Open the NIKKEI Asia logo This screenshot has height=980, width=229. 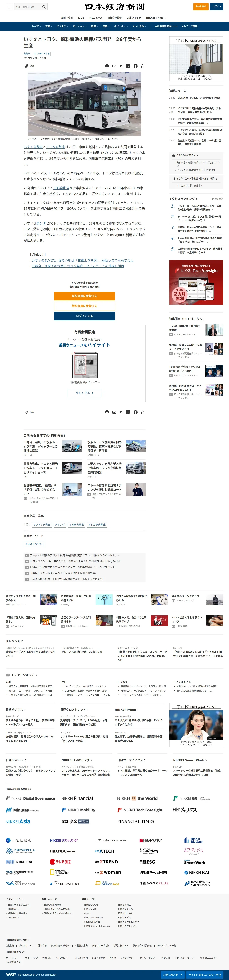pyautogui.click(x=18, y=821)
